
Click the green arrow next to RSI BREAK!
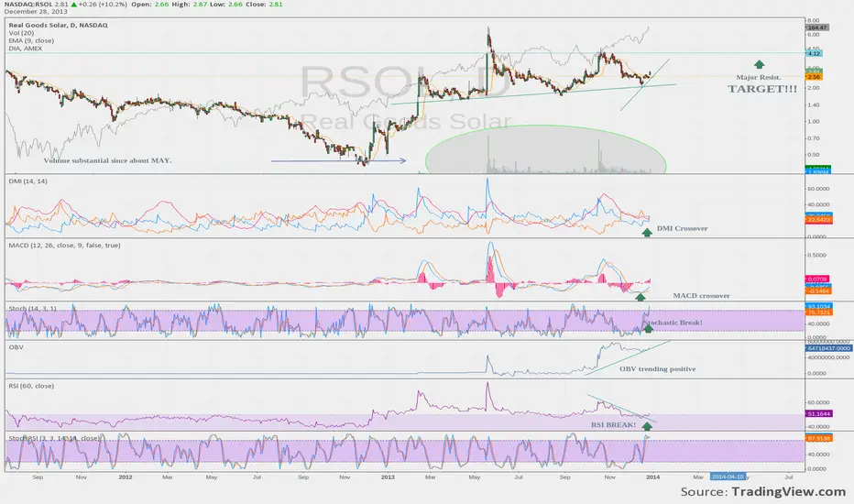click(x=647, y=426)
